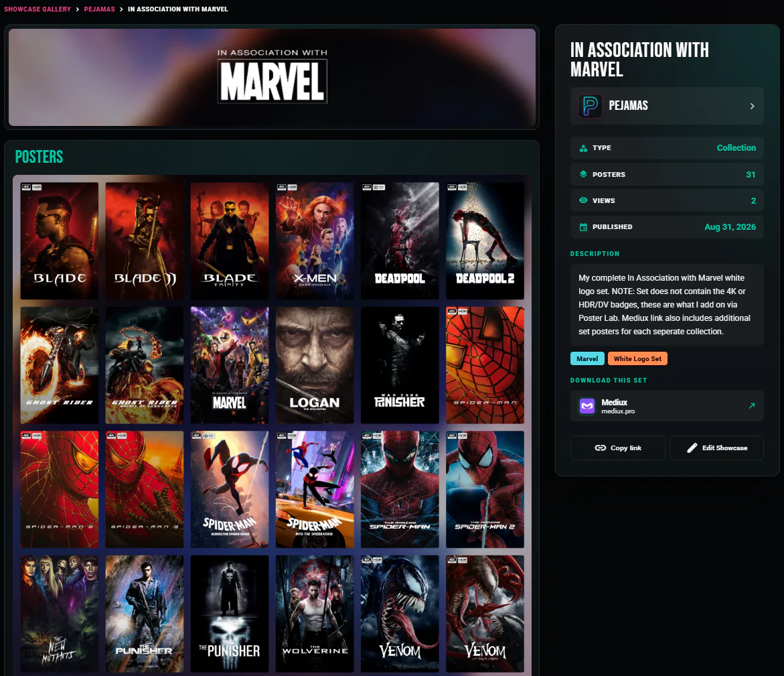Open The New Mutants poster

(60, 614)
